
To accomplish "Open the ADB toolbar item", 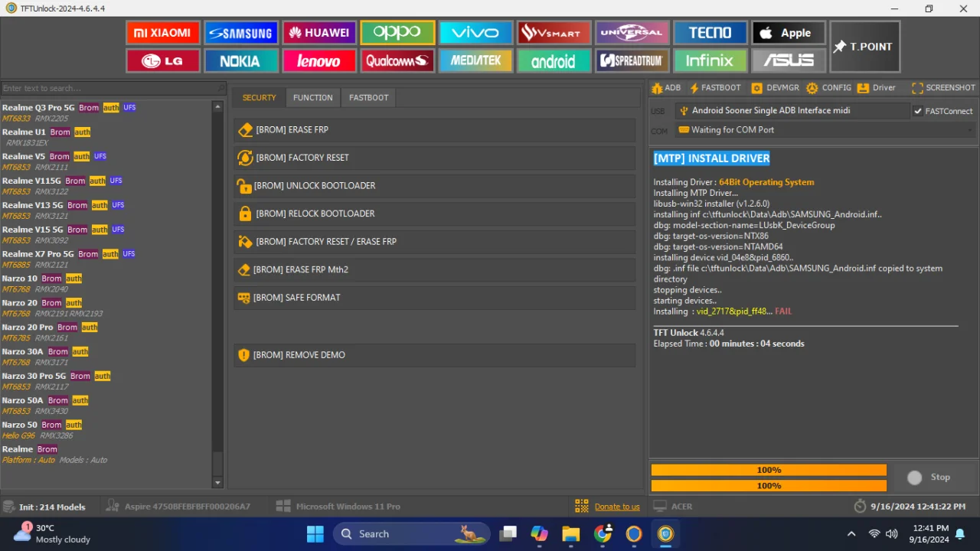I will [x=666, y=88].
